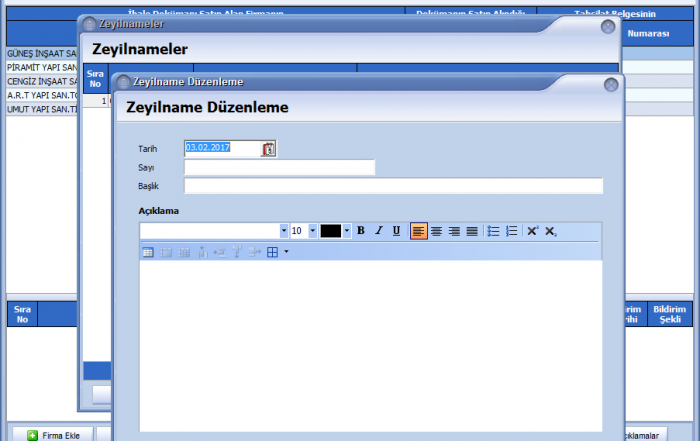Viewport: 700px width, 441px height.
Task: Insert a numbered list
Action: point(511,231)
